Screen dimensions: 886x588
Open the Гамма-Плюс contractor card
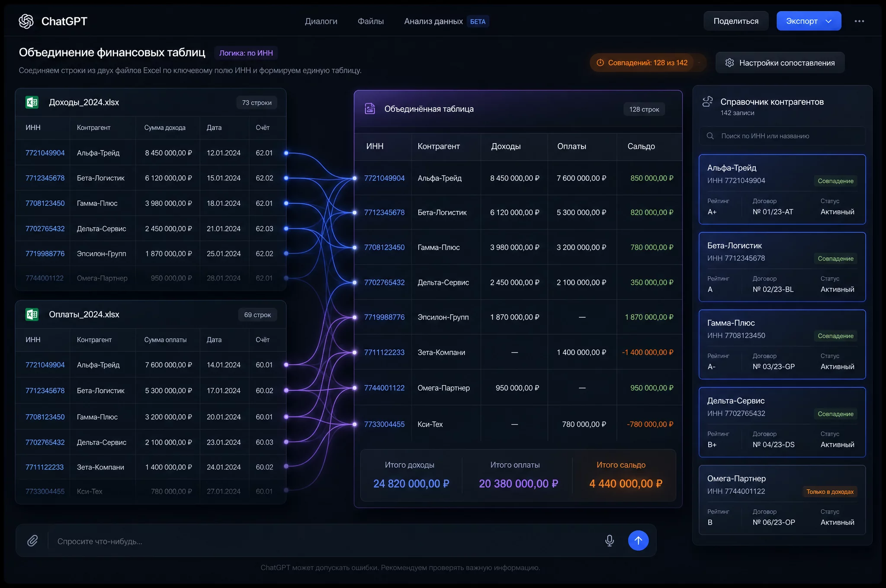tap(782, 345)
